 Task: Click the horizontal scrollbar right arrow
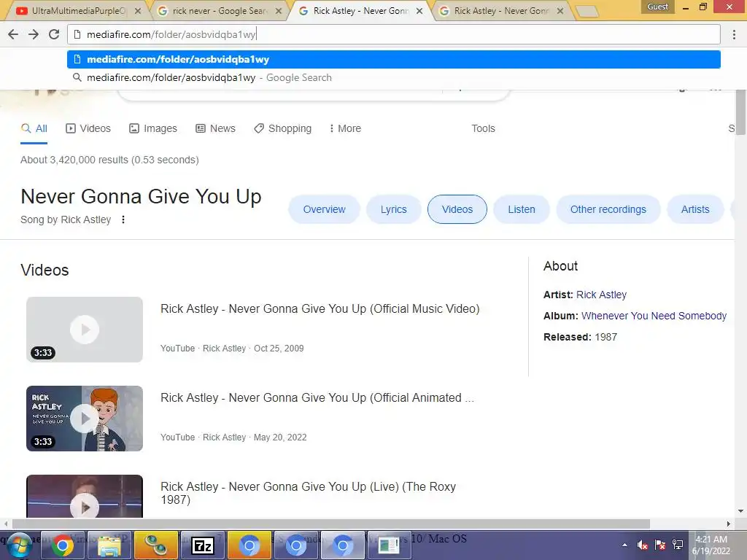(729, 524)
